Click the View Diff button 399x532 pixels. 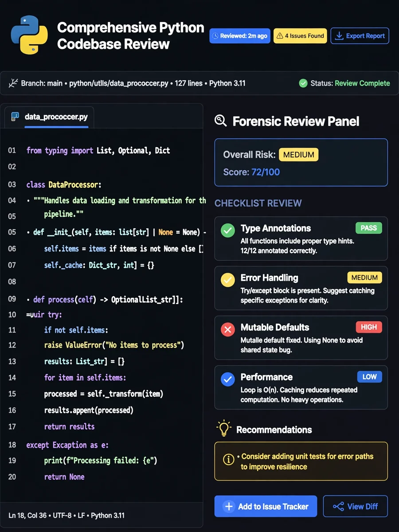tap(356, 506)
